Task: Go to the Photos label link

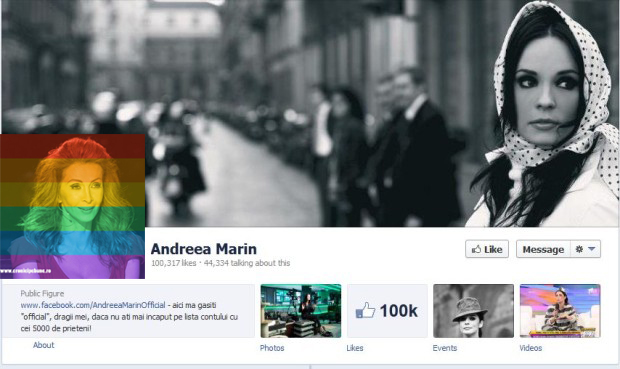Action: [272, 348]
